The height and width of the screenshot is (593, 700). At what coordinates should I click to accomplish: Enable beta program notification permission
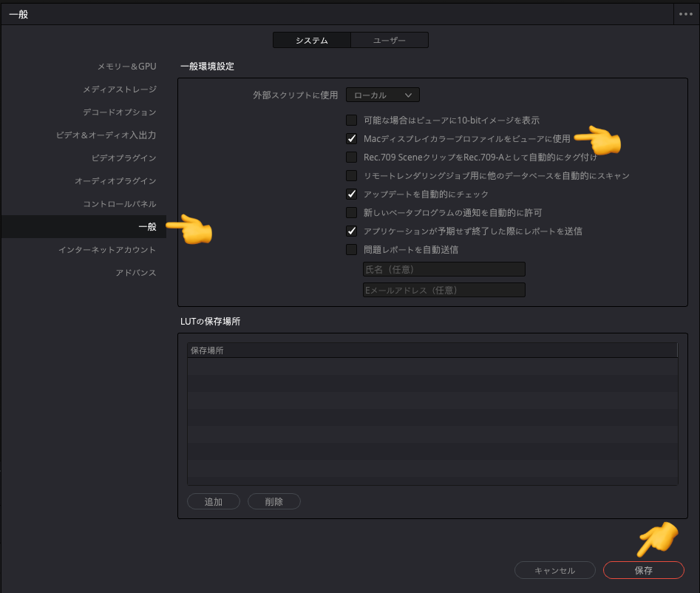coord(352,212)
